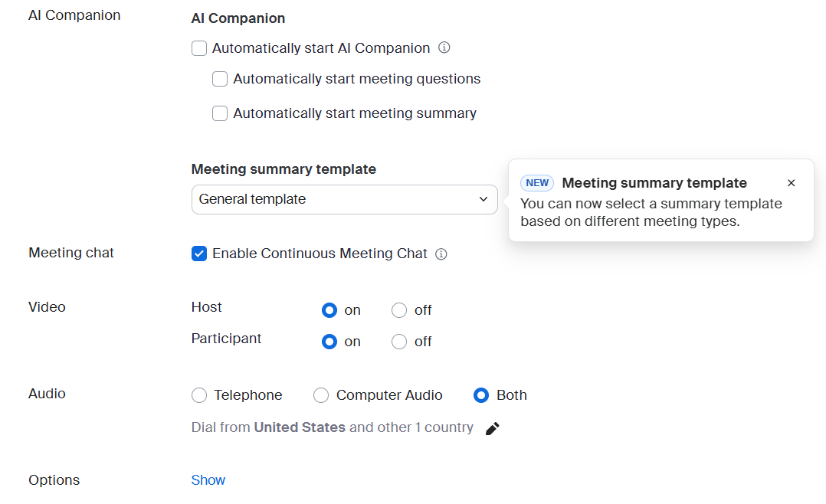Show the hidden Options section
The image size is (826, 504).
click(208, 480)
